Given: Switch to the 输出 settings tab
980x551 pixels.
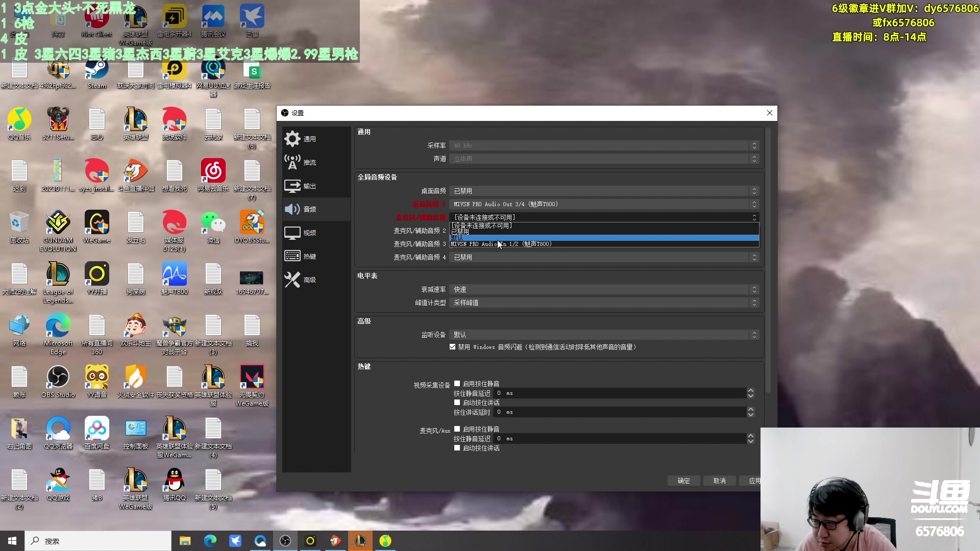Looking at the screenshot, I should pos(316,186).
